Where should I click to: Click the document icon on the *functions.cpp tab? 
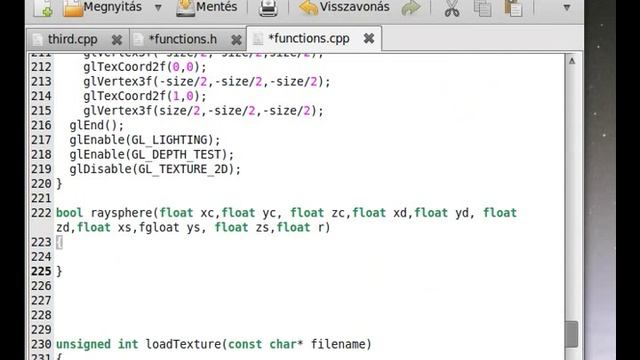(x=258, y=39)
